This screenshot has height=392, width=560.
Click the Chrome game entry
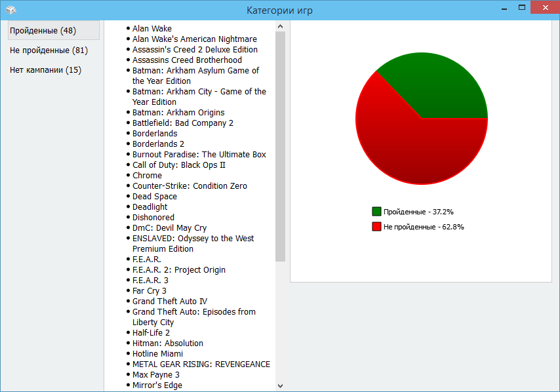pos(147,175)
